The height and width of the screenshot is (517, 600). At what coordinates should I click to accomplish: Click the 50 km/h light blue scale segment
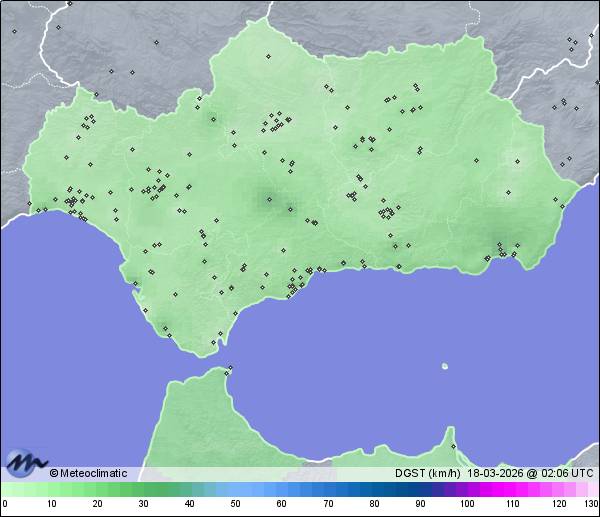point(235,489)
